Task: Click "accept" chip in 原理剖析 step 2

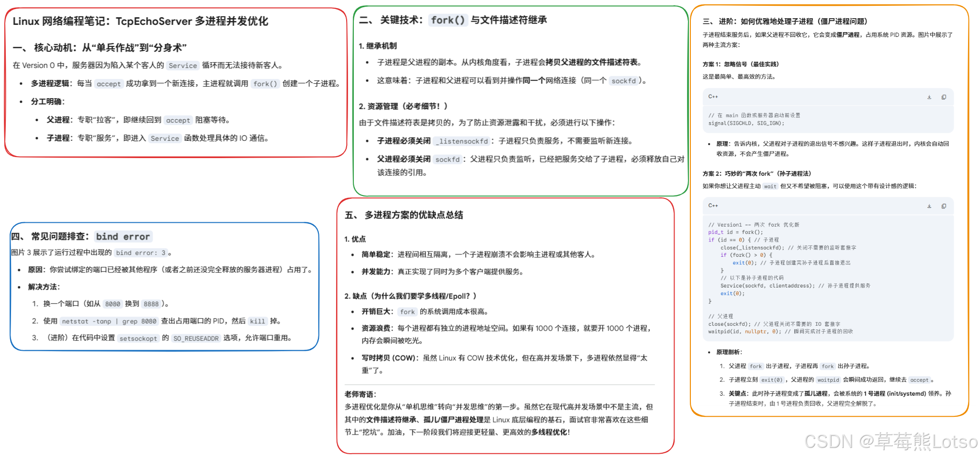Action: click(x=919, y=380)
